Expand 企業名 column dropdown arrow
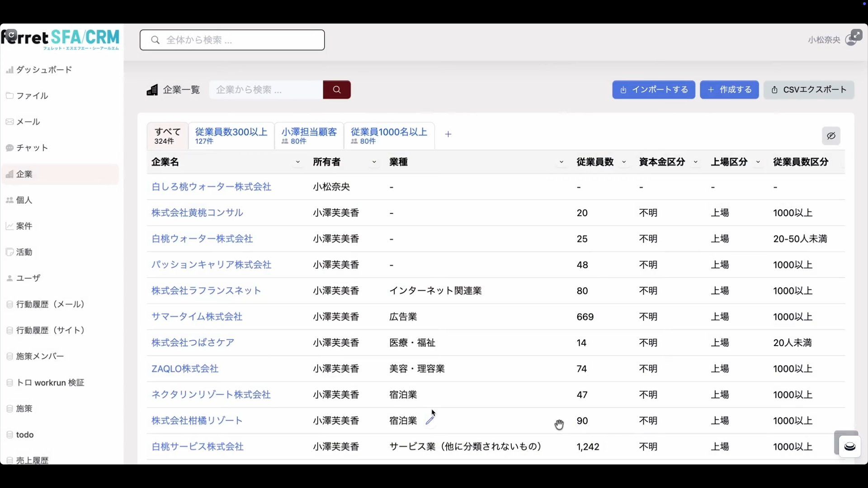The image size is (868, 488). (297, 162)
